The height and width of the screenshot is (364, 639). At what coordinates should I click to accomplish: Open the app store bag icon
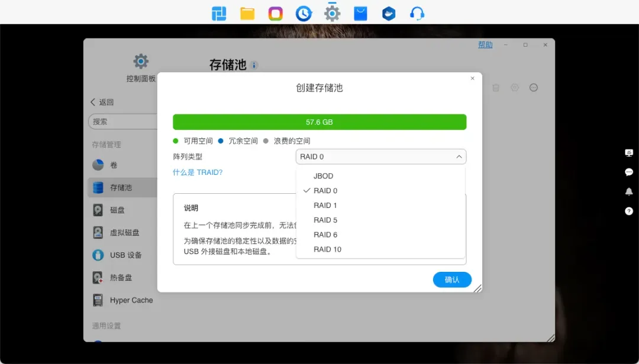click(x=360, y=13)
